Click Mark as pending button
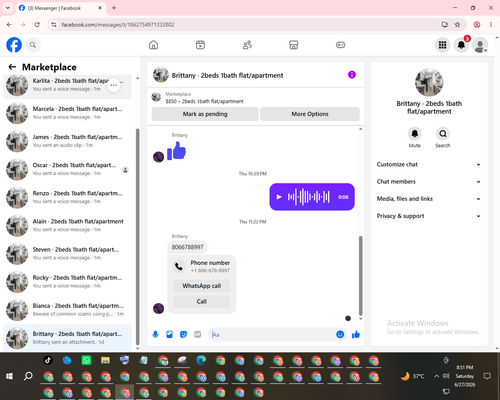The image size is (500, 400). pyautogui.click(x=205, y=114)
